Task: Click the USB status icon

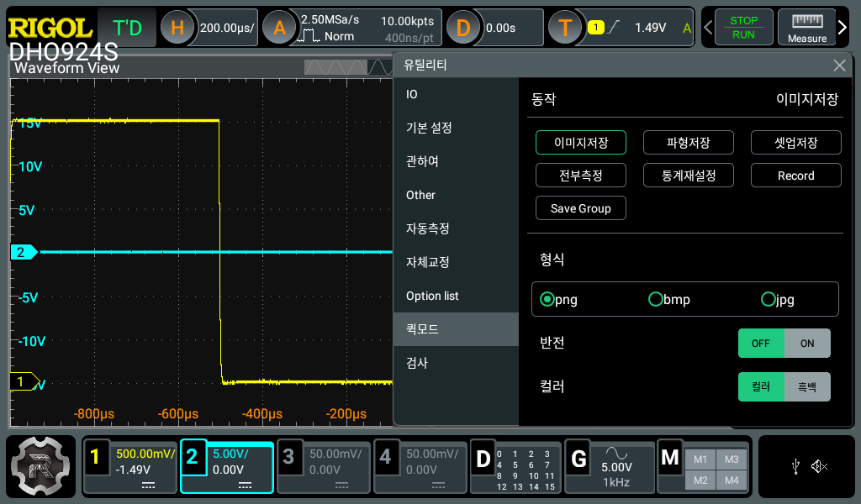Action: pos(795,467)
